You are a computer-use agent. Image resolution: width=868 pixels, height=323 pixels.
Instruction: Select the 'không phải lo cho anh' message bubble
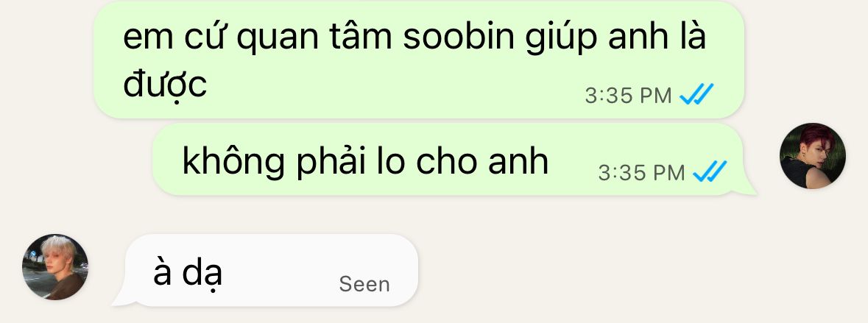pyautogui.click(x=448, y=159)
